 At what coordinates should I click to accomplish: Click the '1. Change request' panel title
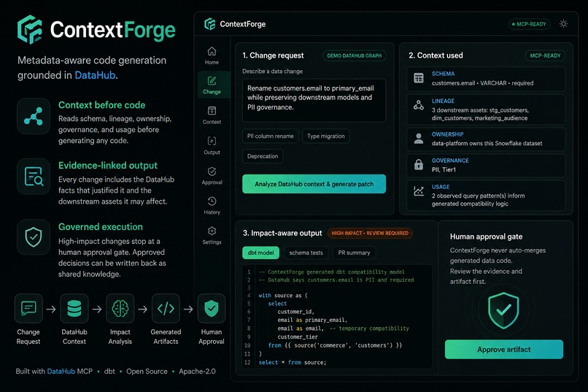273,55
